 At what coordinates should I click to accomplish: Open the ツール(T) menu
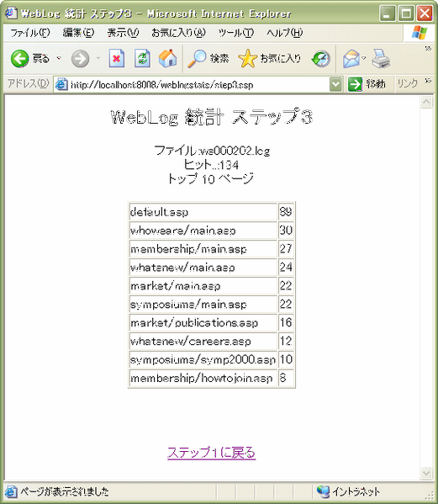point(235,33)
